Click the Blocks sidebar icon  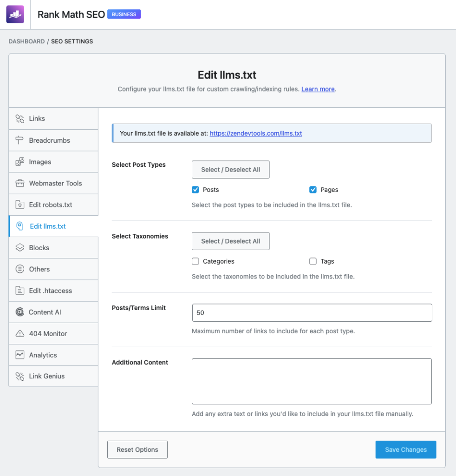pos(20,248)
